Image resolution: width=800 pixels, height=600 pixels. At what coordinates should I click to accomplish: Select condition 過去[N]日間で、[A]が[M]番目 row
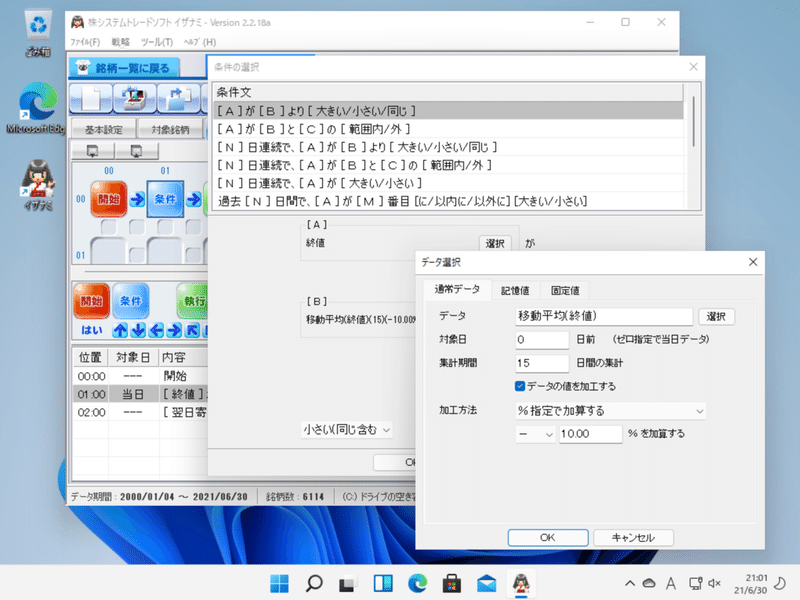coord(448,201)
